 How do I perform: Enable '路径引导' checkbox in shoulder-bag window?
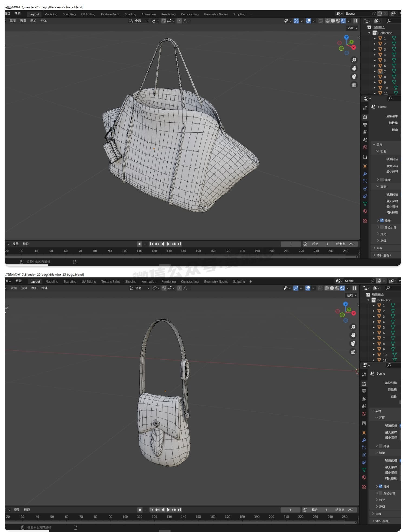pos(381,493)
